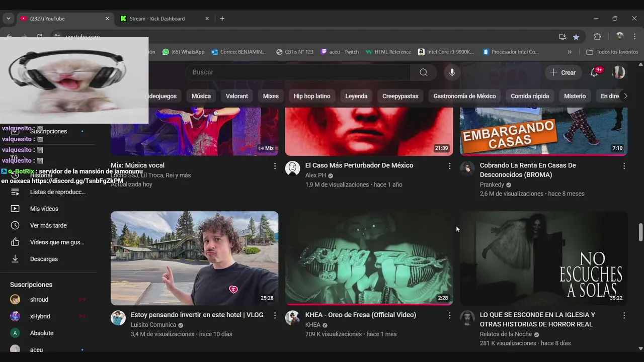Open the Procesador Intel Co... bookmark
The width and height of the screenshot is (644, 362).
(x=511, y=52)
